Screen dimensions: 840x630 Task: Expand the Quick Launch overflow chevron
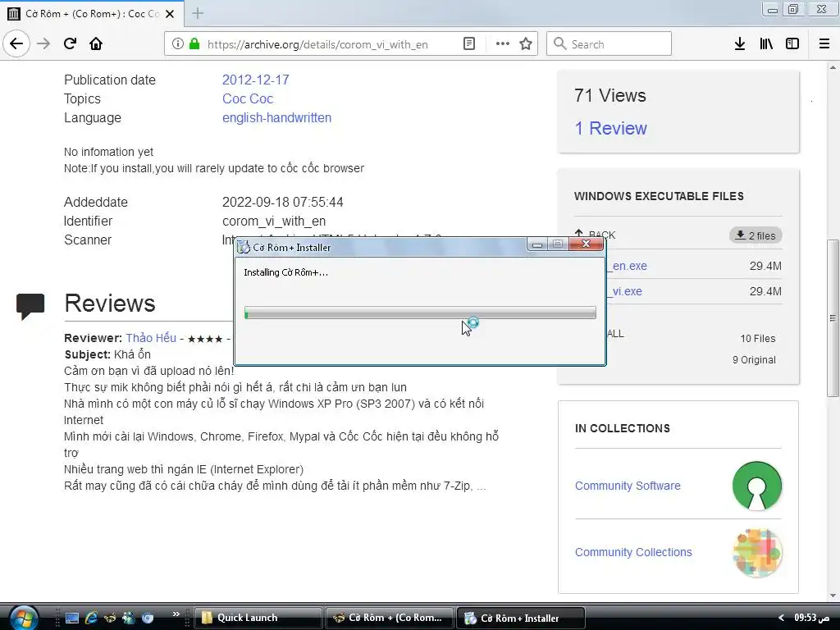tap(176, 614)
